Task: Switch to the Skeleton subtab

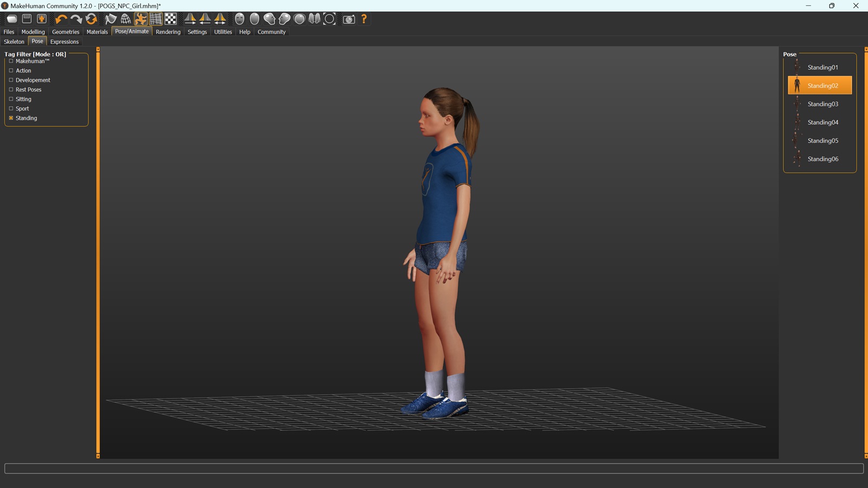Action: point(14,42)
